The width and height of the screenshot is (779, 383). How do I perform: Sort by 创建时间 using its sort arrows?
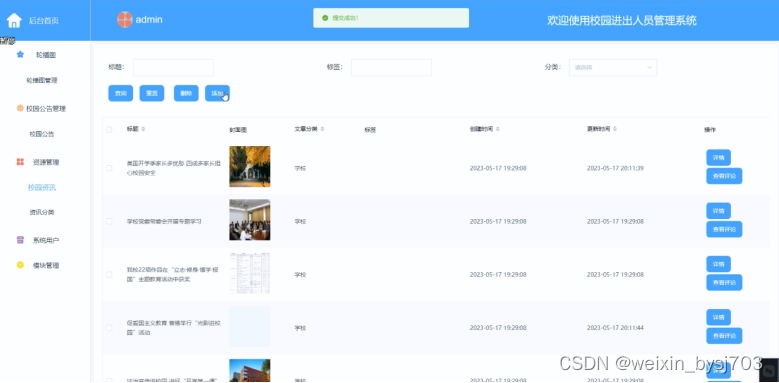[498, 129]
